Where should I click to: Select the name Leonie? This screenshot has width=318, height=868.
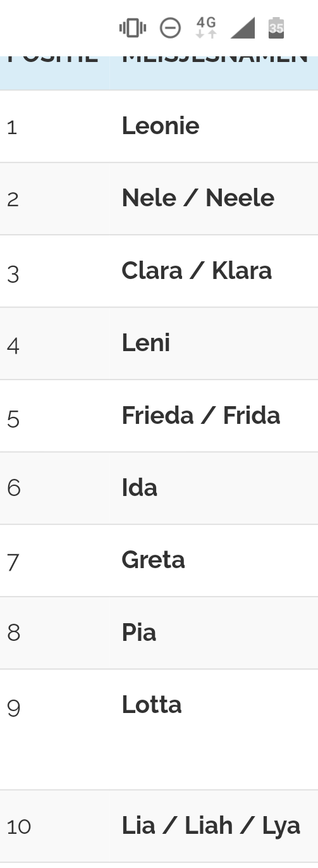[160, 126]
